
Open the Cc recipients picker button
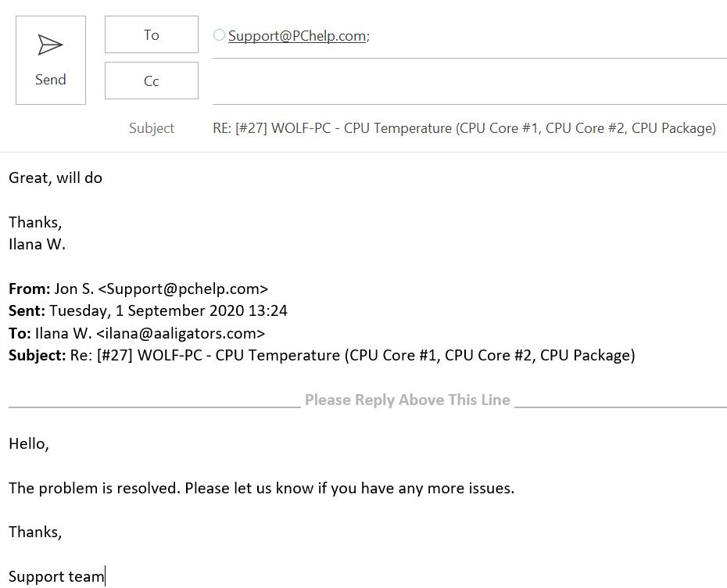point(152,81)
